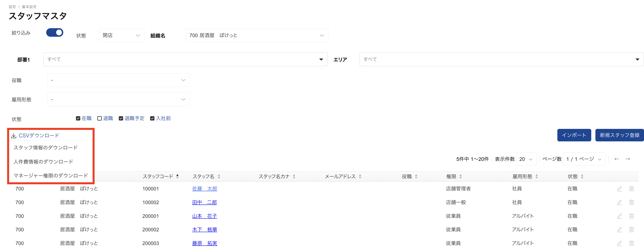Uncheck the 退職予定 status checkbox
Image resolution: width=644 pixels, height=251 pixels.
[121, 119]
